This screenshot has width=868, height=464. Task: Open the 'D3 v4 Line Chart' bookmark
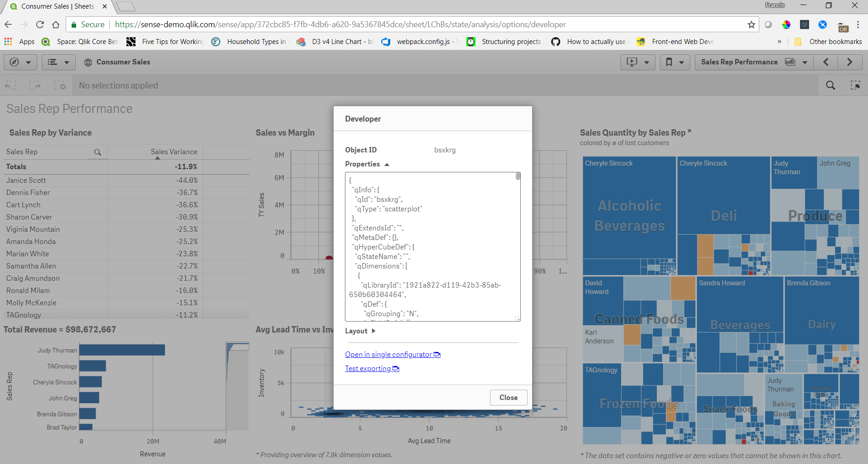(x=335, y=42)
